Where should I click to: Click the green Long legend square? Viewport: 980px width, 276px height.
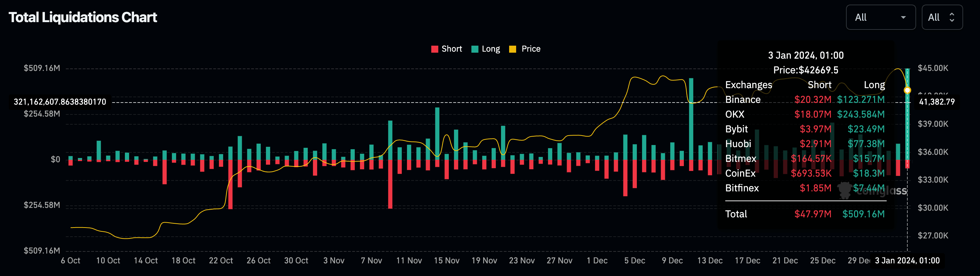(x=474, y=49)
